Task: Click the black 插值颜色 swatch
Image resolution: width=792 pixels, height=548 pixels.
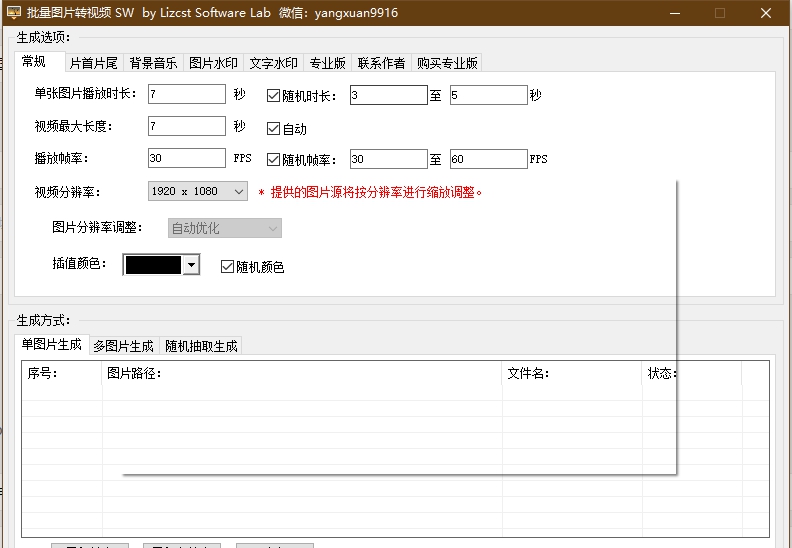Action: (153, 265)
